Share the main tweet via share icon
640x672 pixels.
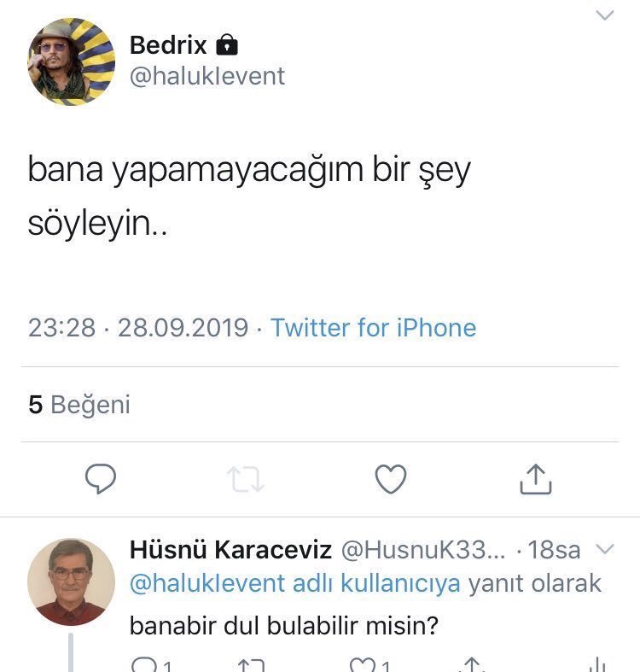pyautogui.click(x=535, y=479)
